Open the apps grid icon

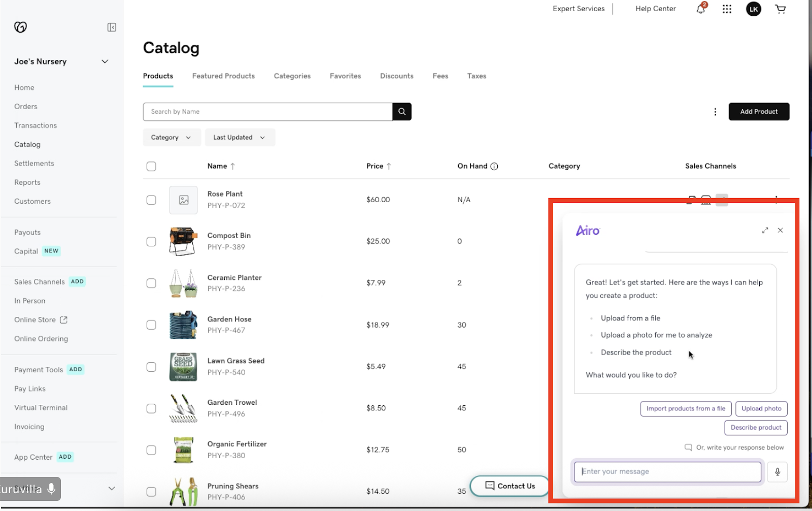[727, 9]
